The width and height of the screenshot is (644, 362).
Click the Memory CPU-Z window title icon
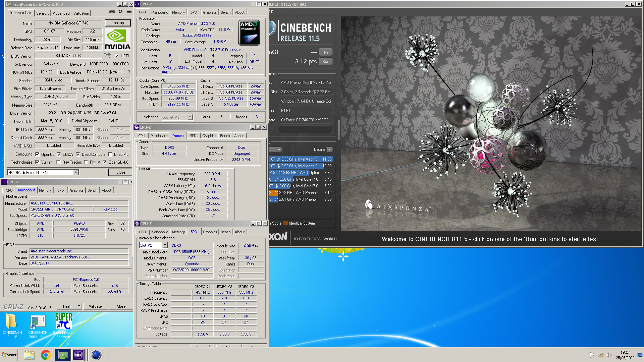[x=137, y=127]
